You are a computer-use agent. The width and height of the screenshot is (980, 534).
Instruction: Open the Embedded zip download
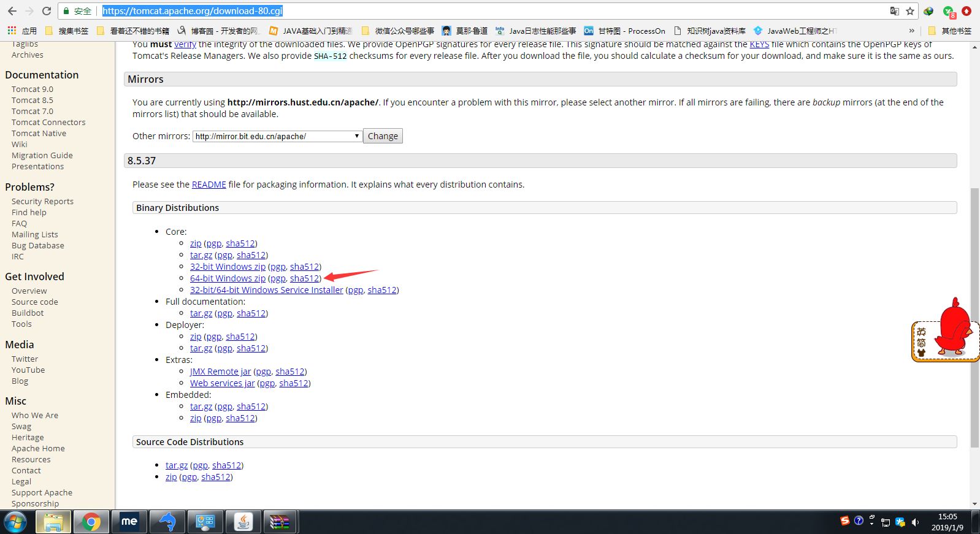point(196,418)
